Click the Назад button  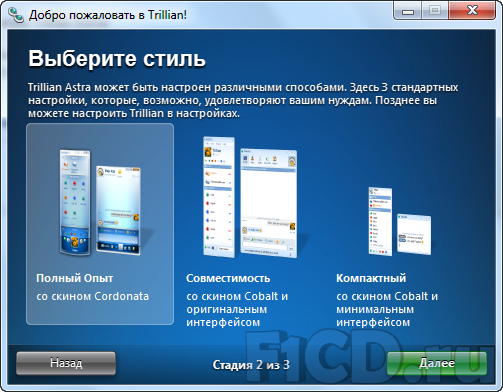click(x=66, y=363)
